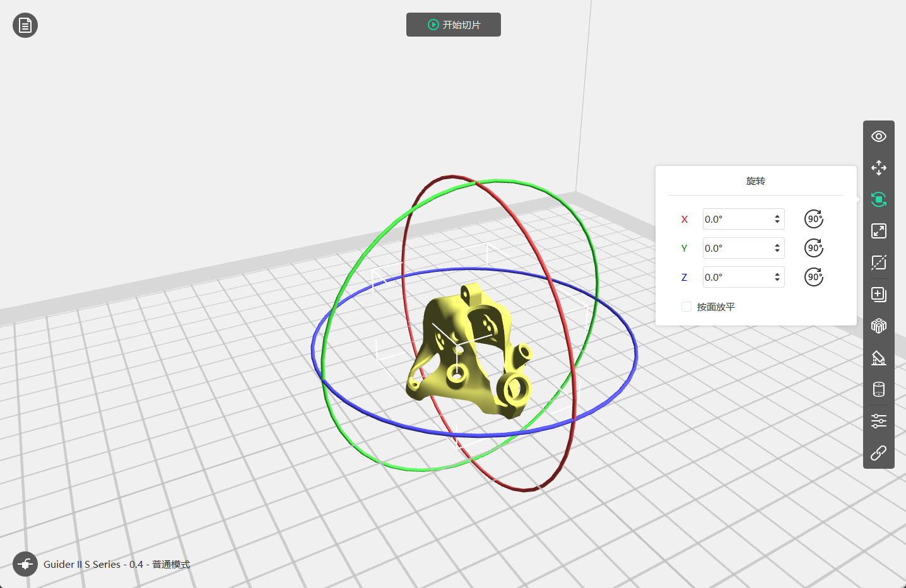Select the Scale tool icon
The width and height of the screenshot is (906, 588).
tap(879, 231)
